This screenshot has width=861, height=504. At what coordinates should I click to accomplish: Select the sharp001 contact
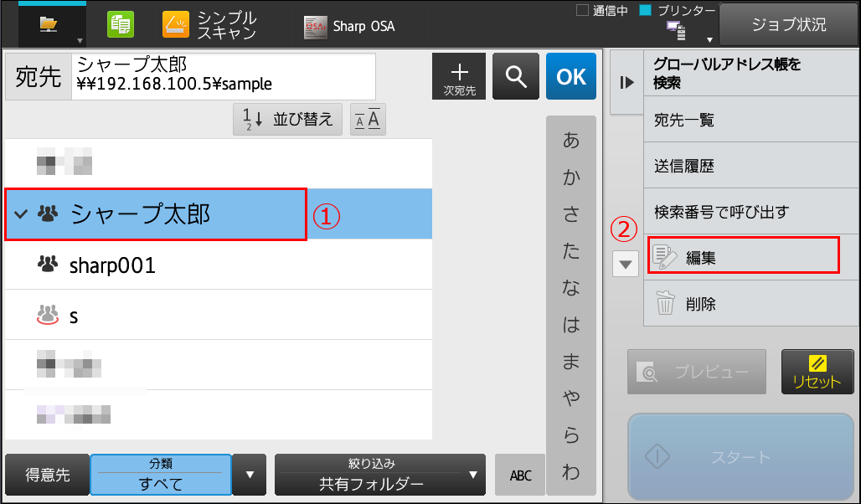pos(112,265)
